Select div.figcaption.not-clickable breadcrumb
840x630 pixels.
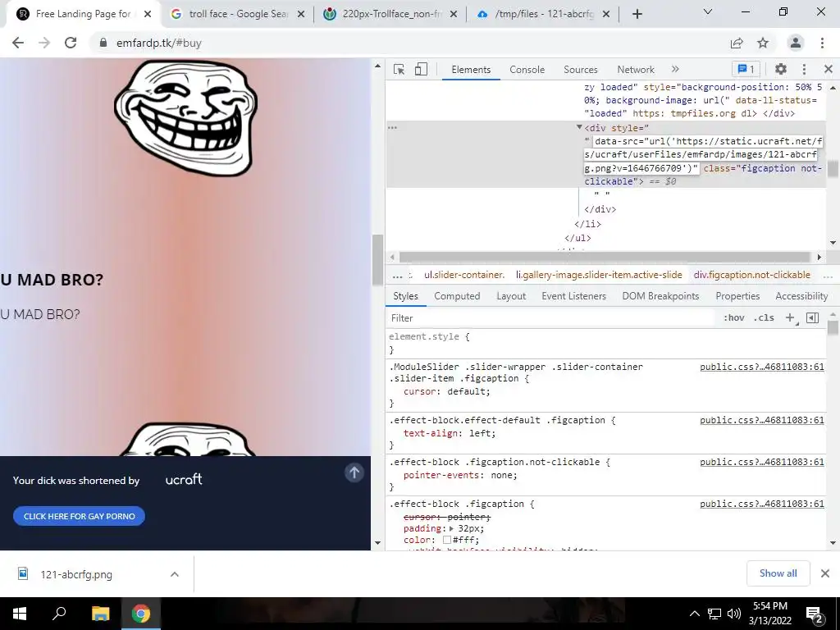tap(751, 275)
